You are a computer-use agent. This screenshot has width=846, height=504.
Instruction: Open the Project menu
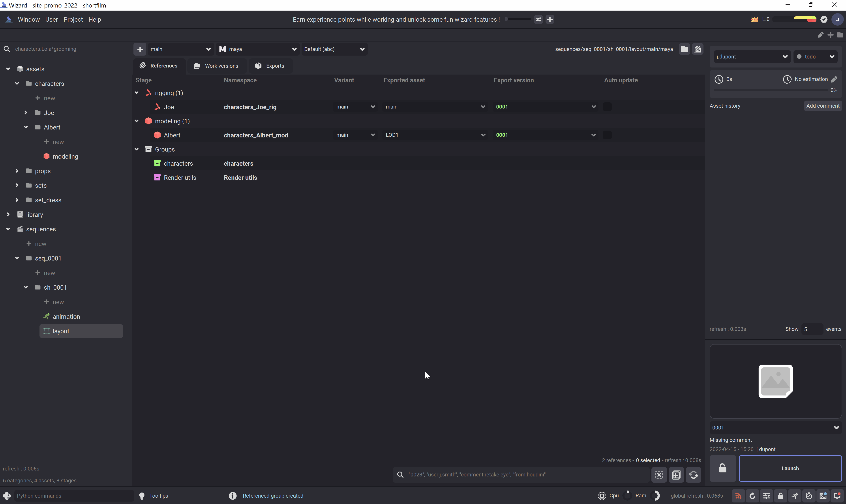[73, 20]
